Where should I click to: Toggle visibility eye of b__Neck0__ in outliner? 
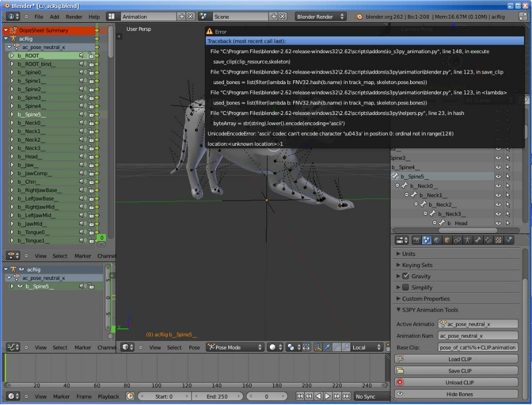coord(498,186)
